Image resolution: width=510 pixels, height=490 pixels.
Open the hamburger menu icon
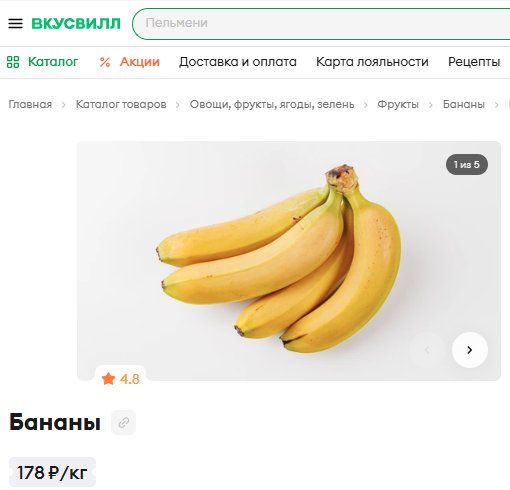pyautogui.click(x=15, y=23)
